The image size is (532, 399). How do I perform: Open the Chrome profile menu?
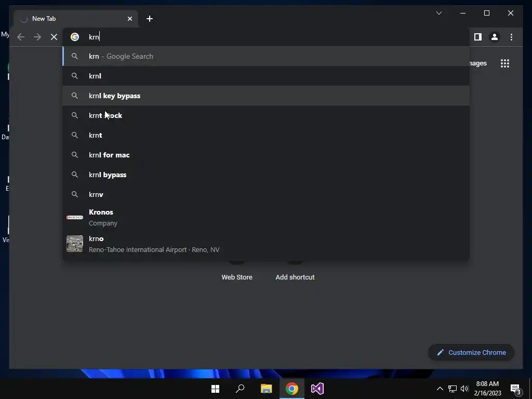click(495, 37)
